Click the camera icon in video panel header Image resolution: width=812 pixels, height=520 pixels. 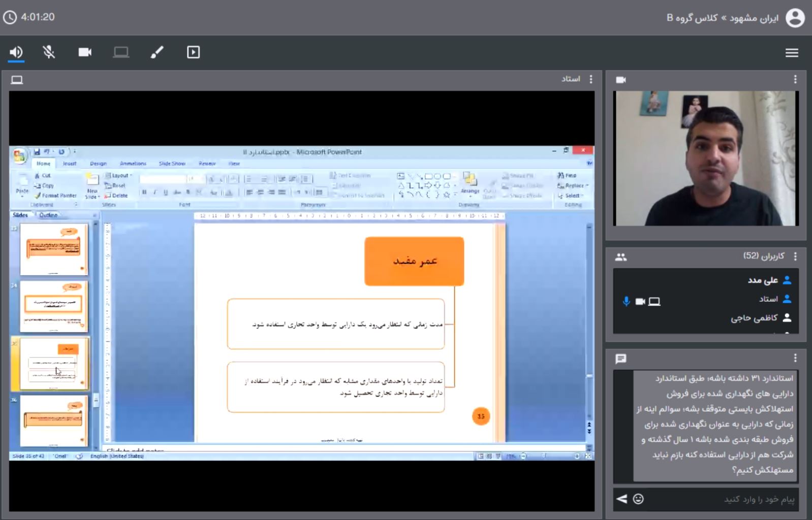(x=621, y=80)
